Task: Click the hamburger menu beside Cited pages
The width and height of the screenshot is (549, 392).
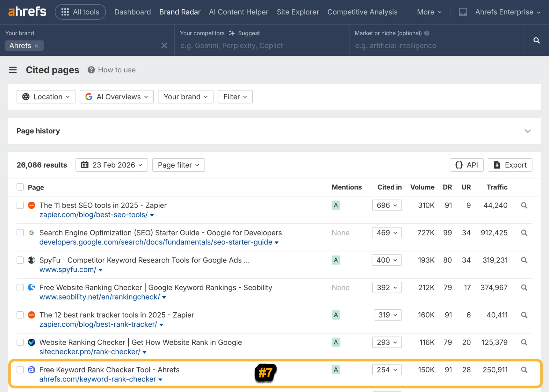Action: (13, 70)
